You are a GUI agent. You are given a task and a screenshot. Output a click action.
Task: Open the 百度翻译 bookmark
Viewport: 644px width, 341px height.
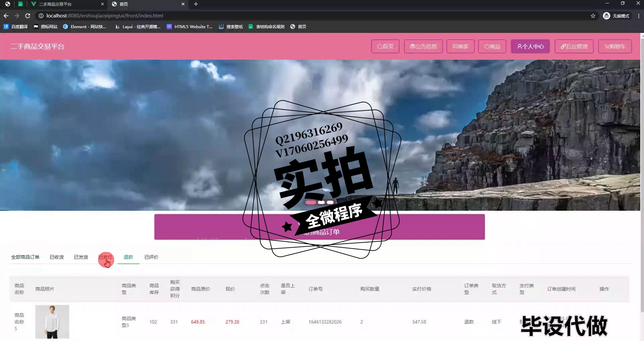(15, 27)
